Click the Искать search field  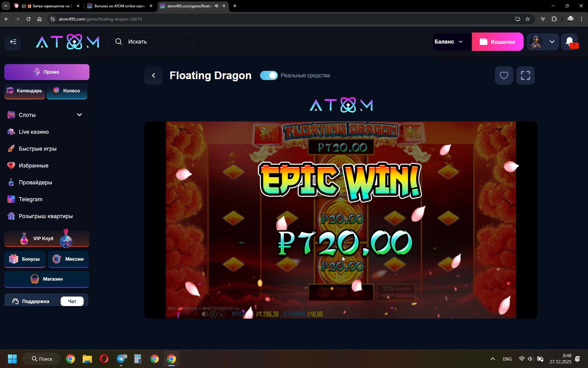[150, 42]
